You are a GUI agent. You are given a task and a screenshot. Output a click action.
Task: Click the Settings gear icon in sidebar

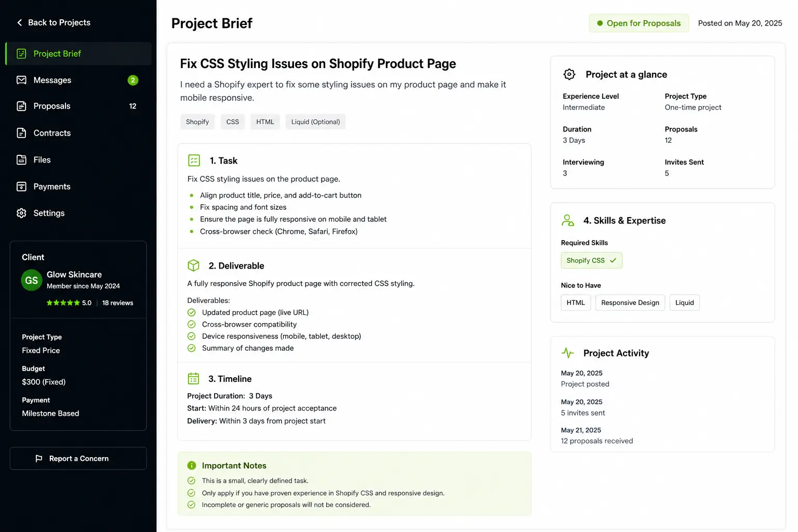click(21, 213)
